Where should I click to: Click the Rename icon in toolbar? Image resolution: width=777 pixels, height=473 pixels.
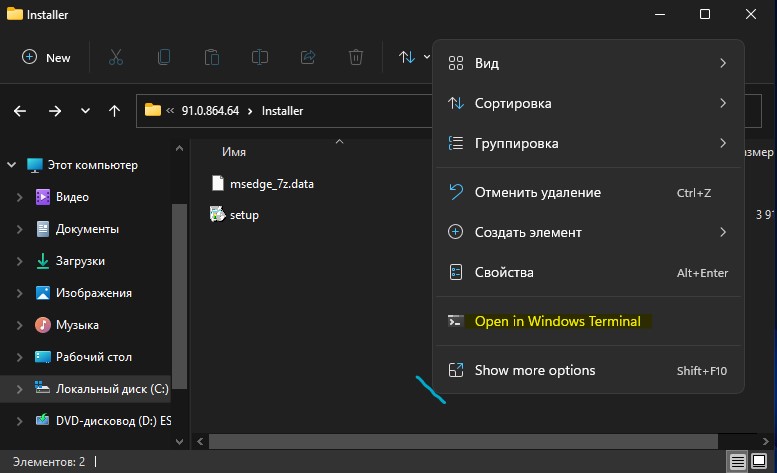[260, 57]
